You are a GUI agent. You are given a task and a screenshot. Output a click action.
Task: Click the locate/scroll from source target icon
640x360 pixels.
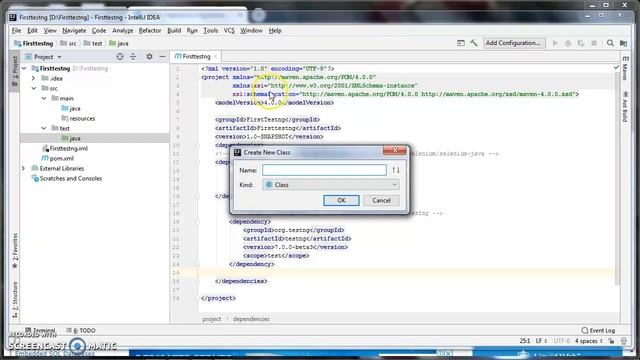point(120,57)
